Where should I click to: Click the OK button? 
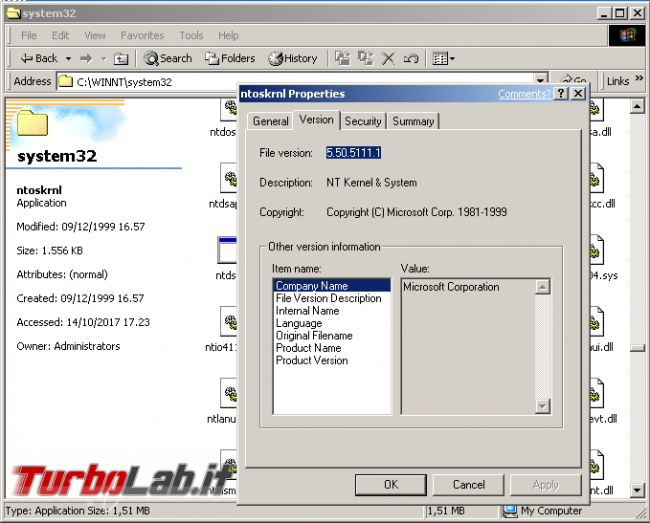coord(390,485)
